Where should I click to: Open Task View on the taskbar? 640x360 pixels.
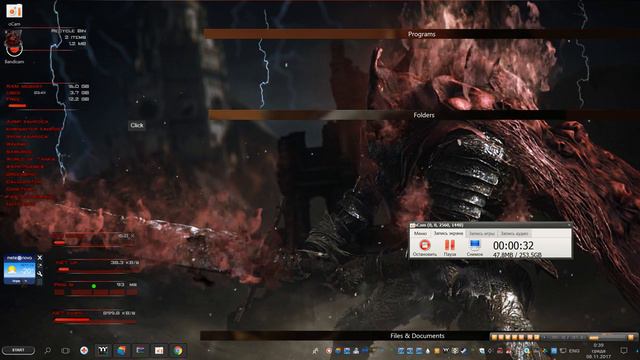[x=65, y=350]
